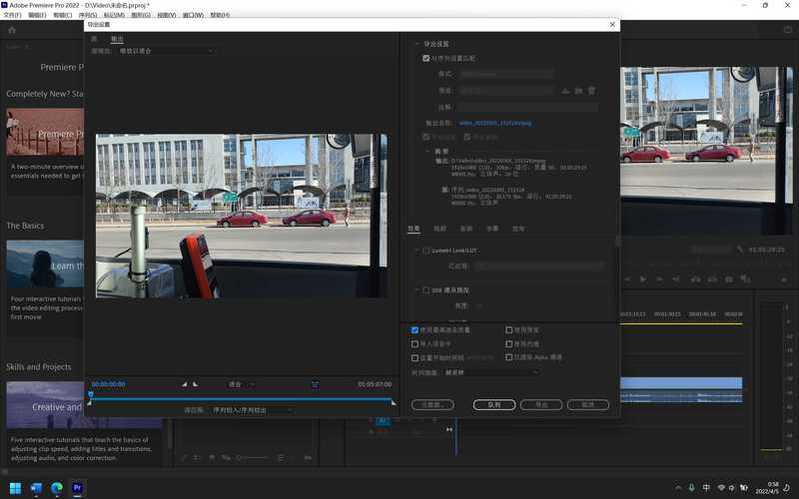
Task: Toggle the Export Video checkbox
Action: [x=426, y=137]
